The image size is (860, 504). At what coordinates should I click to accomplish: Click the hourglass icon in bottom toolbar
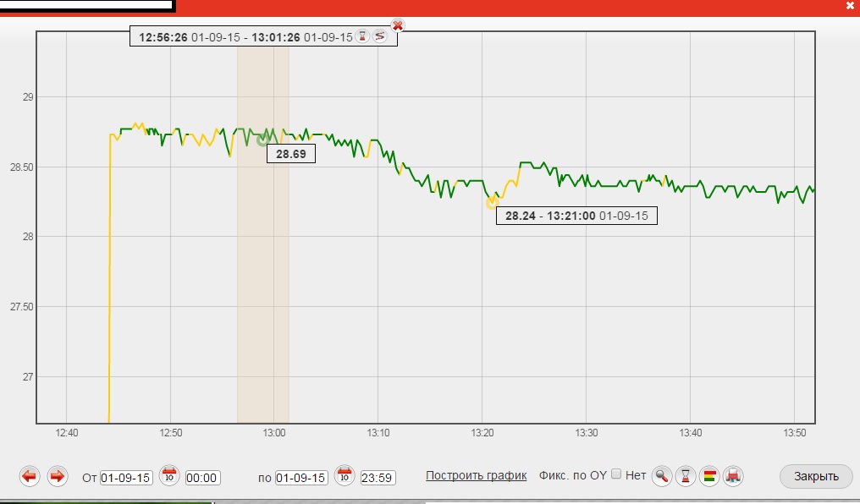point(686,476)
